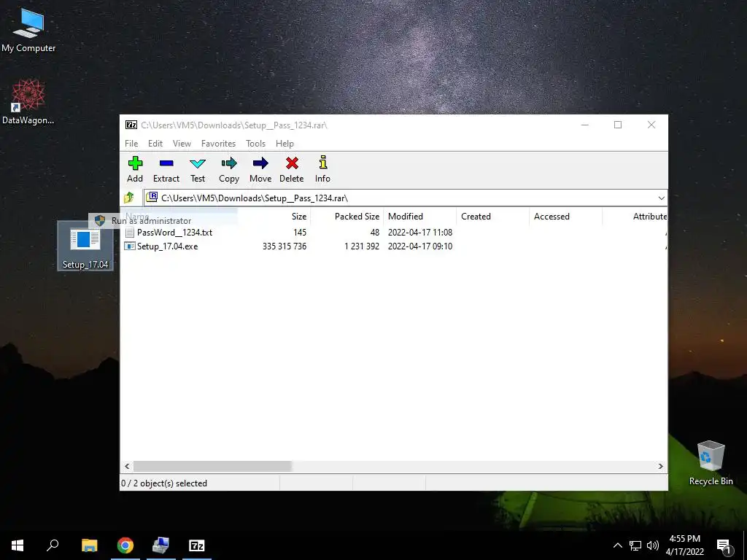Select the My Computer desktop icon
Image resolution: width=747 pixels, height=560 pixels.
[28, 31]
